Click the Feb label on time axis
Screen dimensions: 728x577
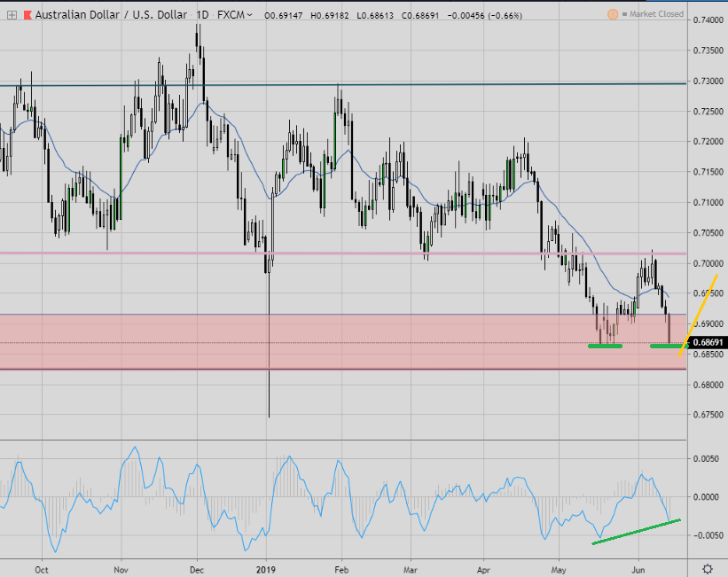coord(341,570)
